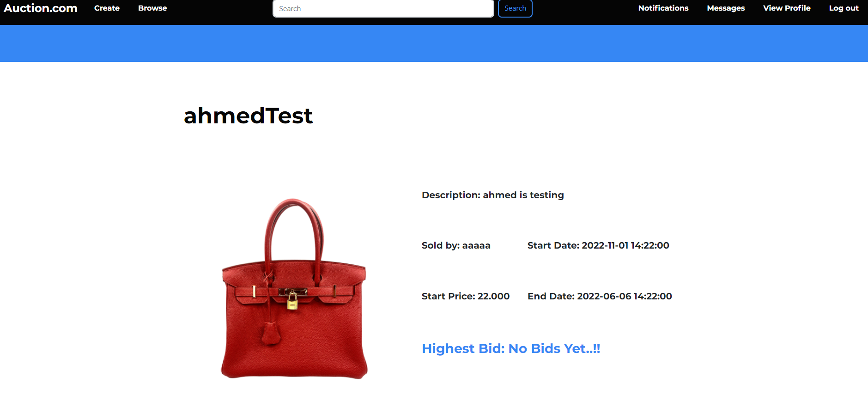Open the Create page
Viewport: 868px width, 420px height.
(x=107, y=8)
